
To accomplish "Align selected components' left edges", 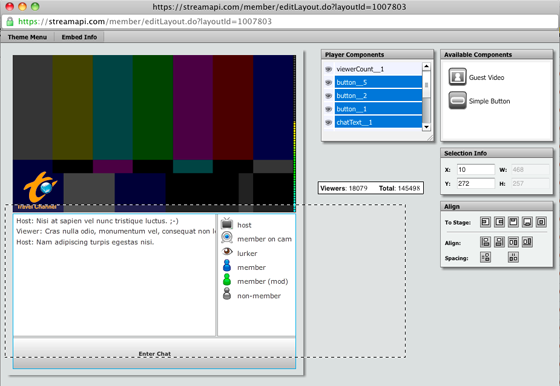I will tap(485, 242).
